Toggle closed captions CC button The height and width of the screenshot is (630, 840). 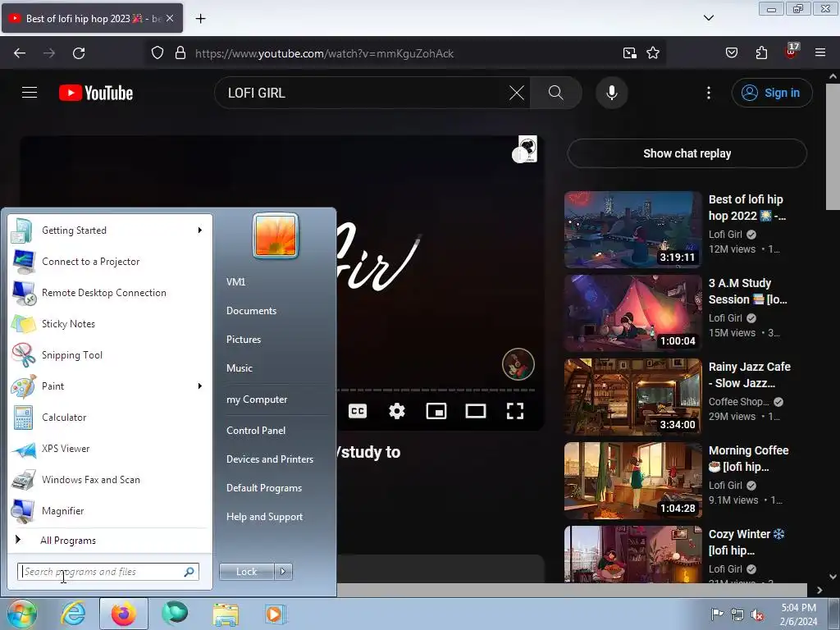tap(358, 412)
